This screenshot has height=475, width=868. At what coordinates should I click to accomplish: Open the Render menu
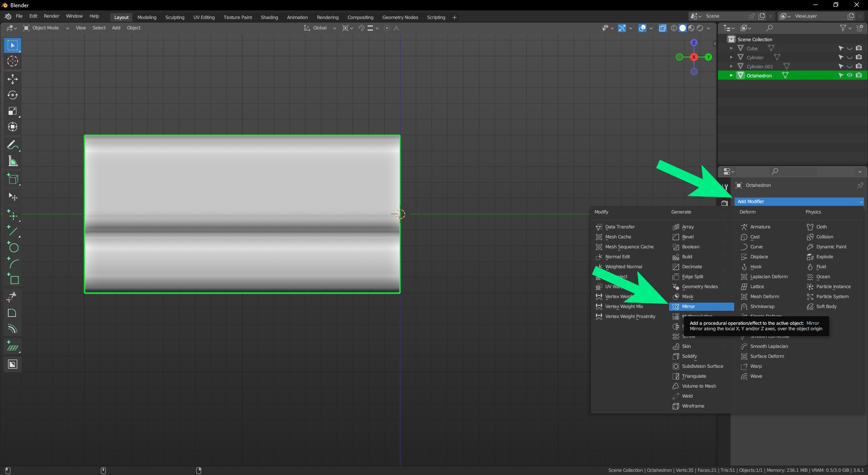coord(51,16)
